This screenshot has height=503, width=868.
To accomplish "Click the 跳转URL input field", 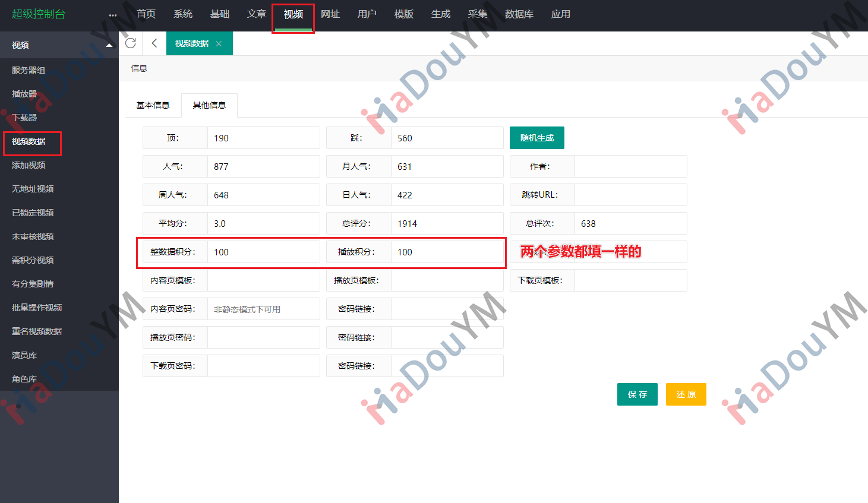I will tap(630, 195).
